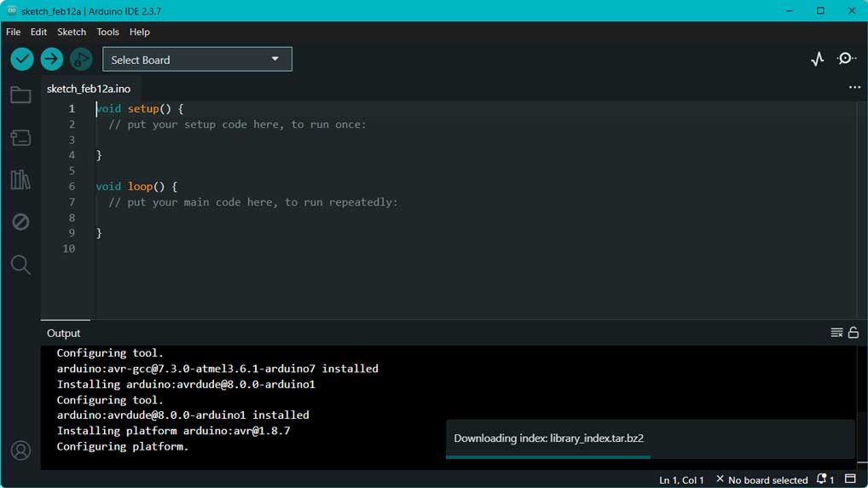Open the Serial Monitor

point(846,59)
